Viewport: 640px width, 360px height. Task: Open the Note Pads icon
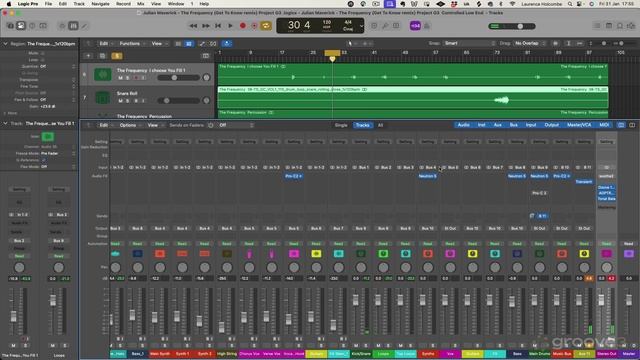click(609, 26)
